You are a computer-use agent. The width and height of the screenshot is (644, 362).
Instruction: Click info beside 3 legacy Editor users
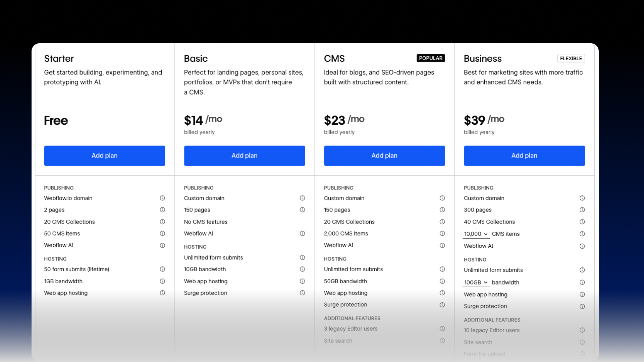tap(442, 329)
